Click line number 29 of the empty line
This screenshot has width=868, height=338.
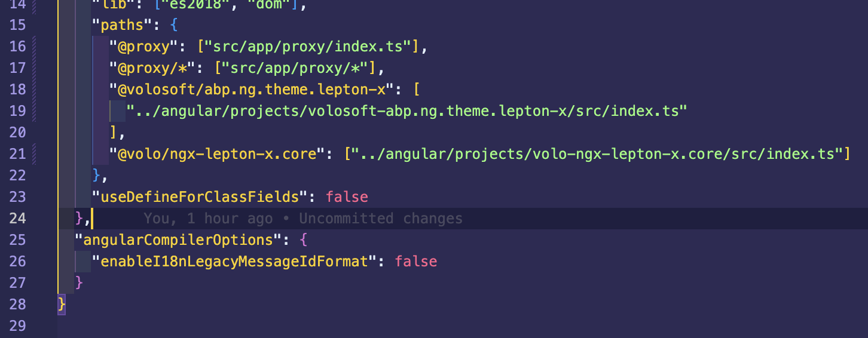pos(18,326)
